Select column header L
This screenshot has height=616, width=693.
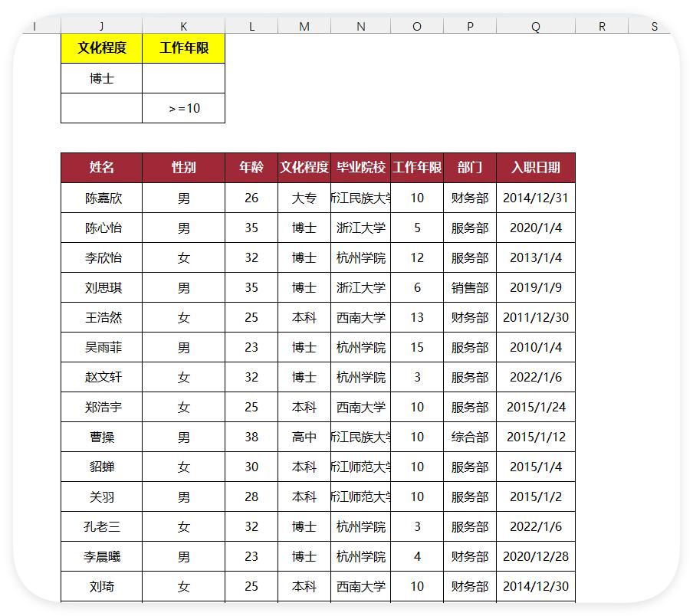click(x=251, y=27)
